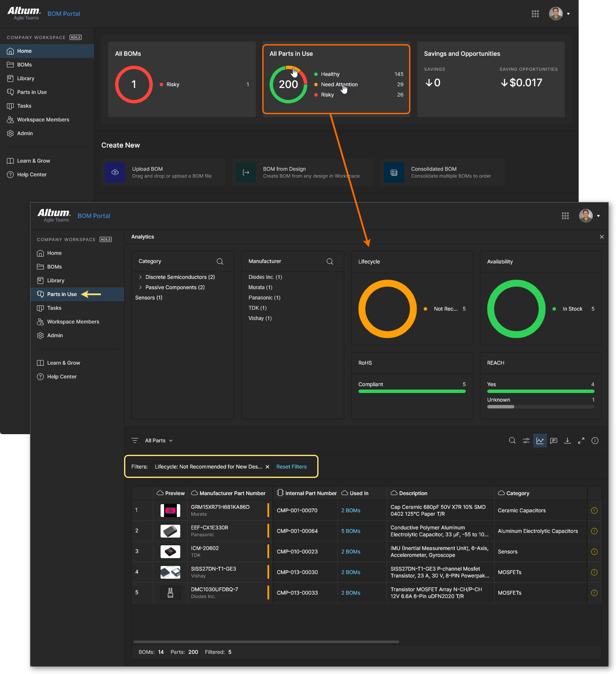616x674 pixels.
Task: Click BOM Portal link in front window header
Action: pyautogui.click(x=94, y=216)
